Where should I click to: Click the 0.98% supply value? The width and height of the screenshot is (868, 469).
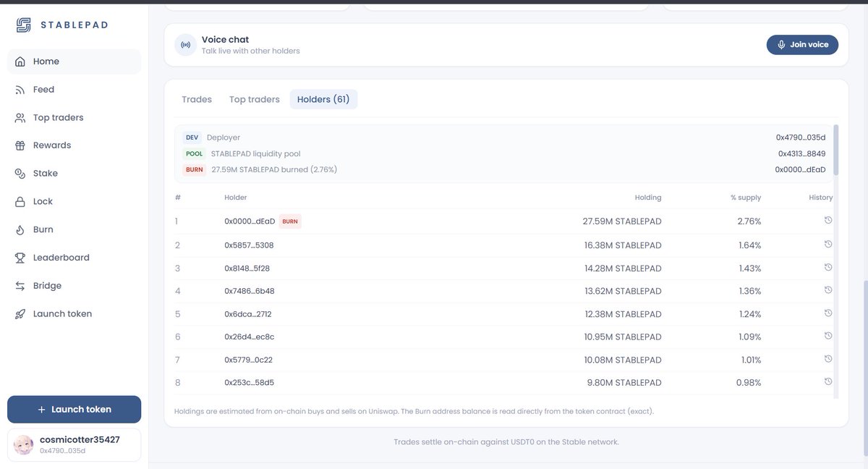pos(749,383)
